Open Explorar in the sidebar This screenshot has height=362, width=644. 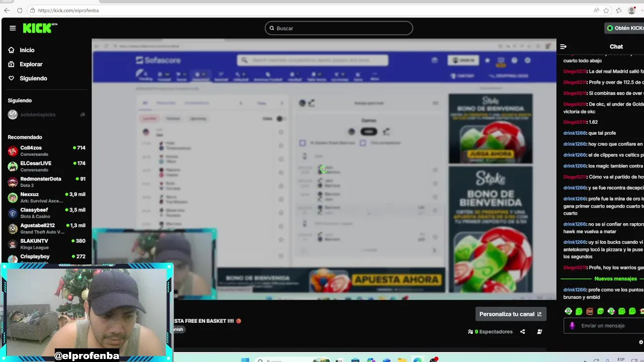[x=31, y=64]
